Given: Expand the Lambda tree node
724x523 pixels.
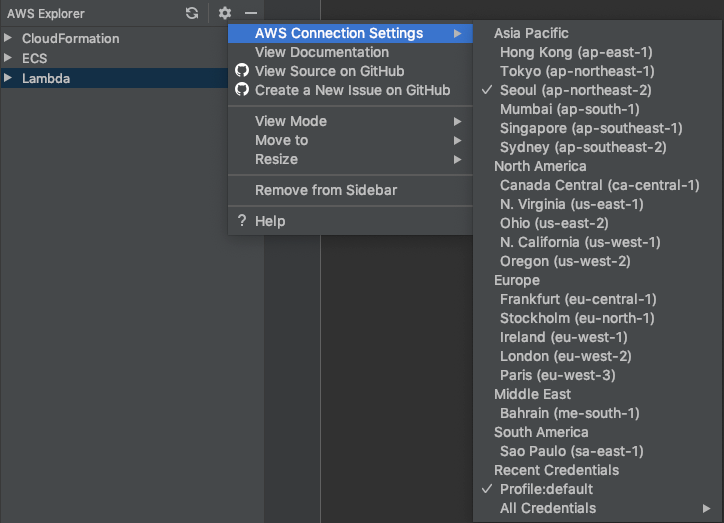Looking at the screenshot, I should click(x=8, y=78).
